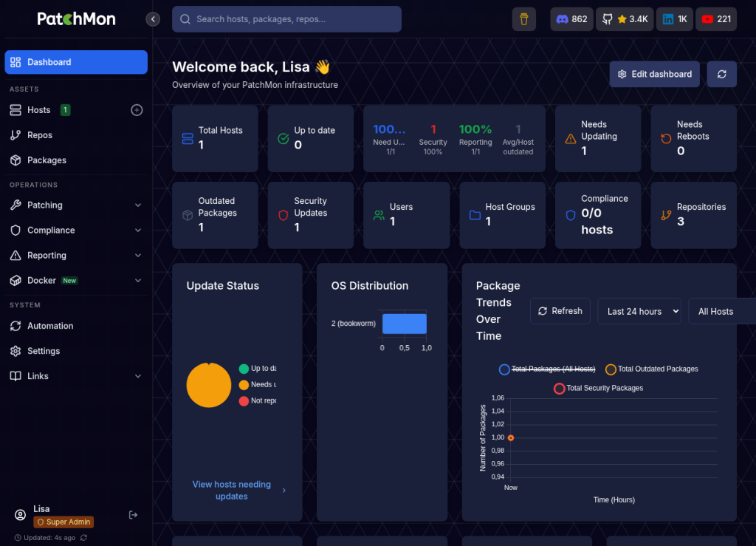Click the add host plus icon
The height and width of the screenshot is (546, 756).
(137, 110)
